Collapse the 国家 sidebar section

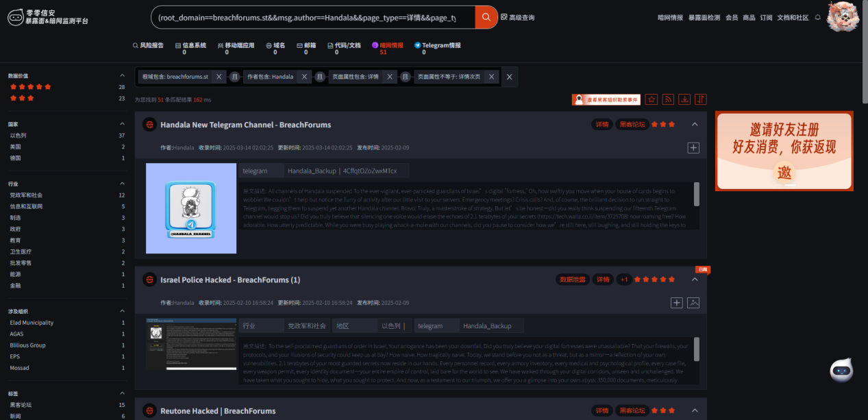pos(123,124)
